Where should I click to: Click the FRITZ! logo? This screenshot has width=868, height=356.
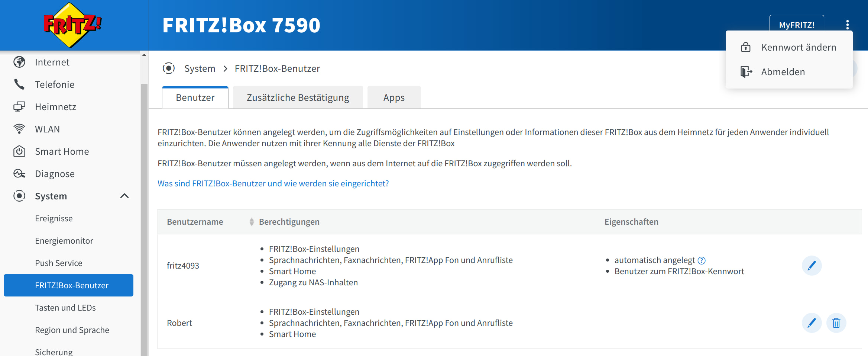[x=72, y=25]
